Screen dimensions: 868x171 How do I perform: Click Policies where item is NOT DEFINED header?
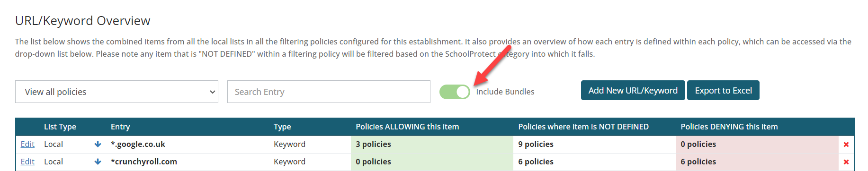(583, 127)
